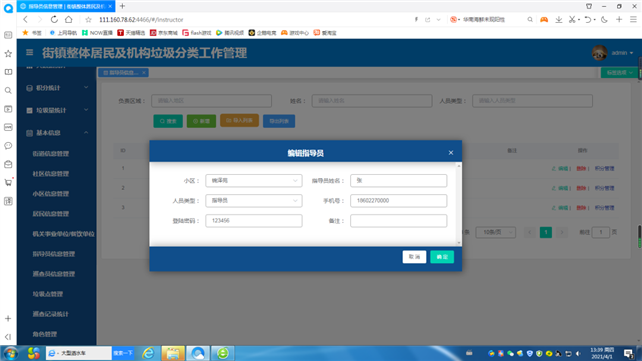
Task: Click the browser search magnifier icon
Action: pos(530,19)
